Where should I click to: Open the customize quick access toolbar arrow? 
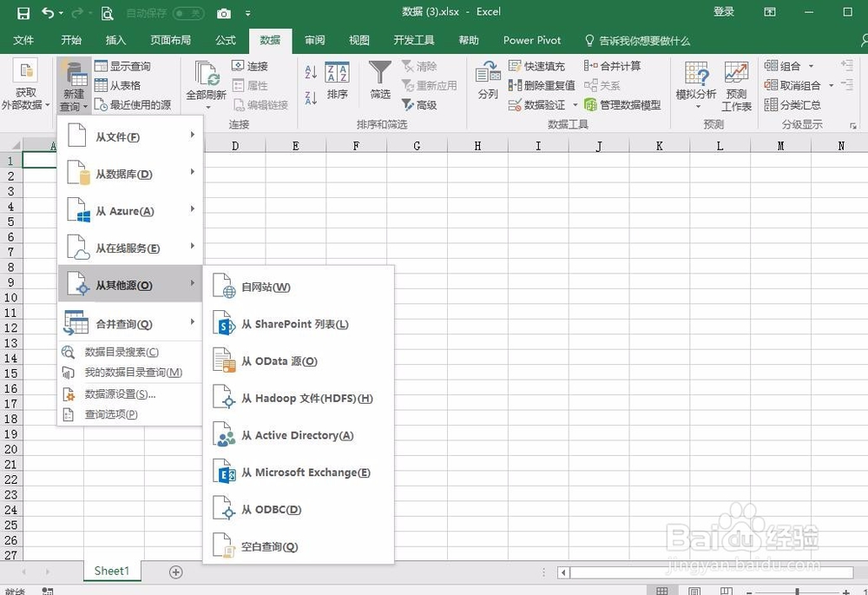pyautogui.click(x=248, y=13)
